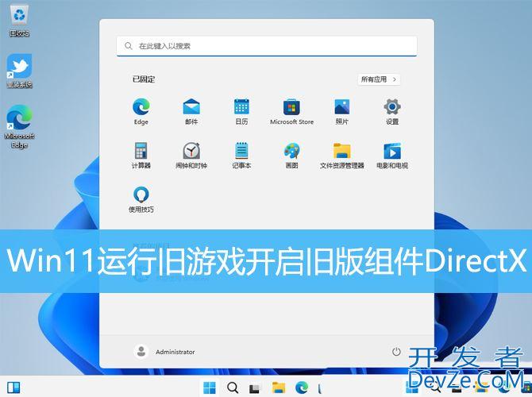Click the taskbar search magnifier icon

point(233,387)
